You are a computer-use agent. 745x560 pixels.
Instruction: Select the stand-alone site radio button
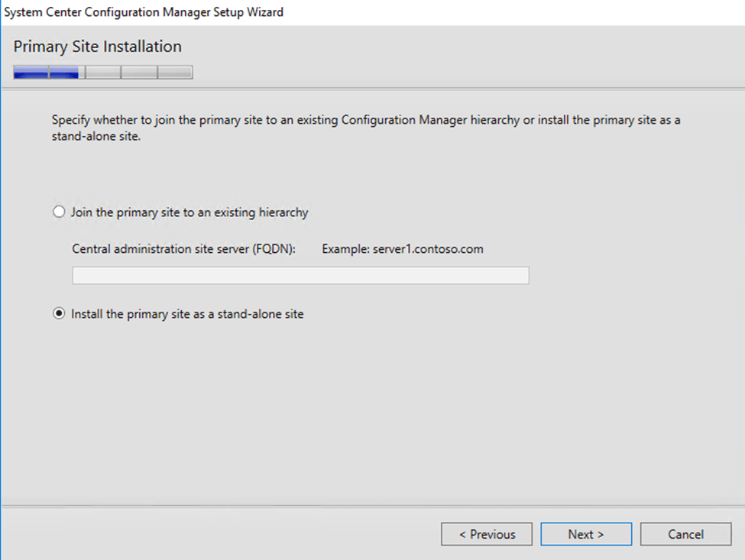tap(59, 314)
